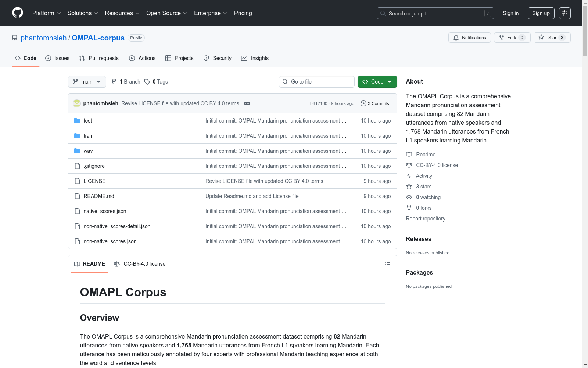Click the forks icon in About sidebar
This screenshot has height=368, width=588.
click(409, 208)
